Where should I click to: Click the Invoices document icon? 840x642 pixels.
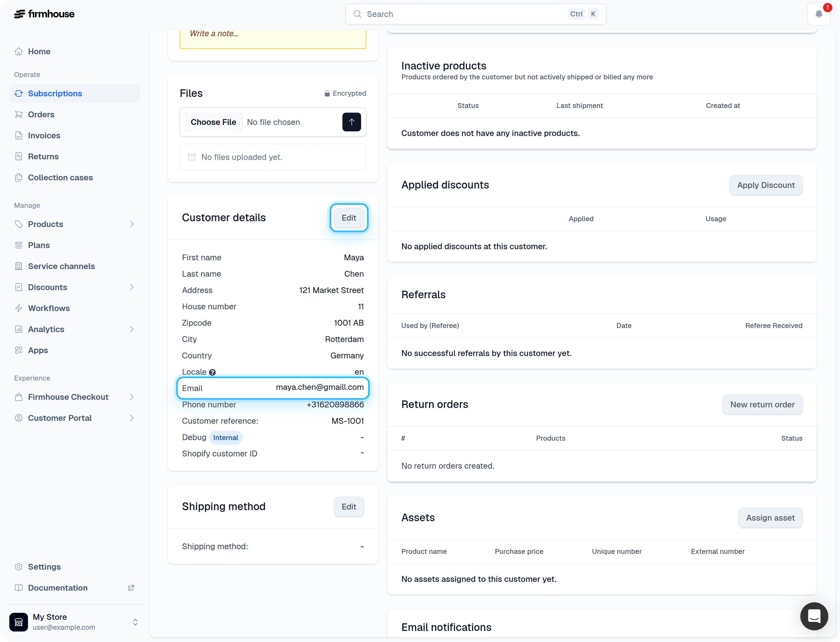pyautogui.click(x=19, y=135)
